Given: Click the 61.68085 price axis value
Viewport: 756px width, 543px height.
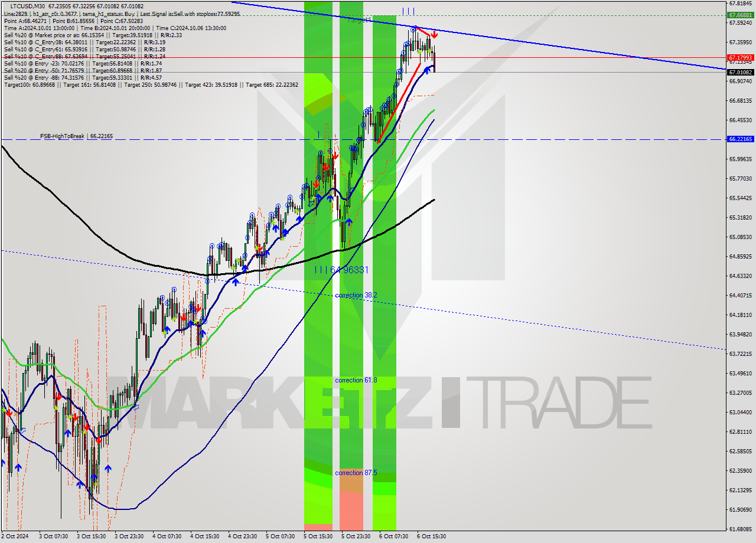Looking at the screenshot, I should tap(740, 529).
